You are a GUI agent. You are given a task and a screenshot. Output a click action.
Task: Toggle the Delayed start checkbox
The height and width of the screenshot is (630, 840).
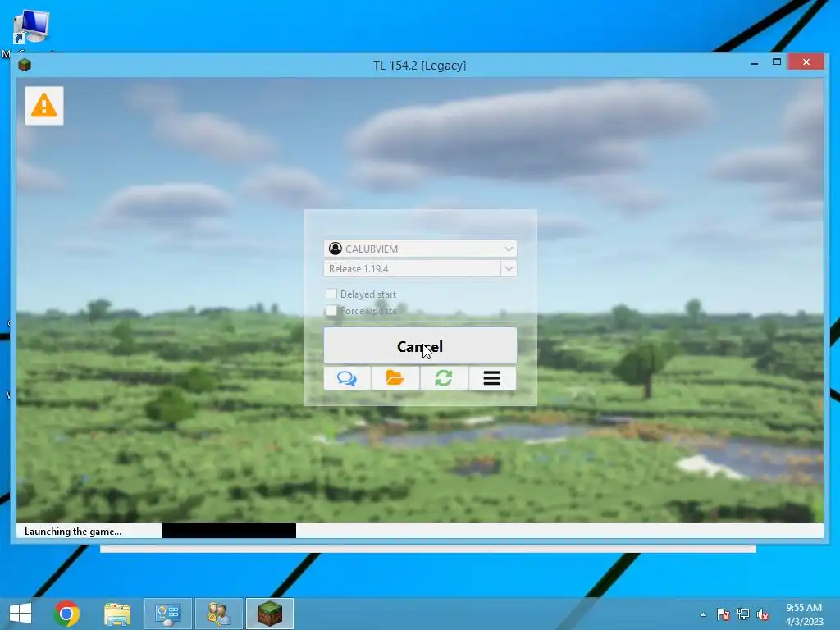click(331, 294)
